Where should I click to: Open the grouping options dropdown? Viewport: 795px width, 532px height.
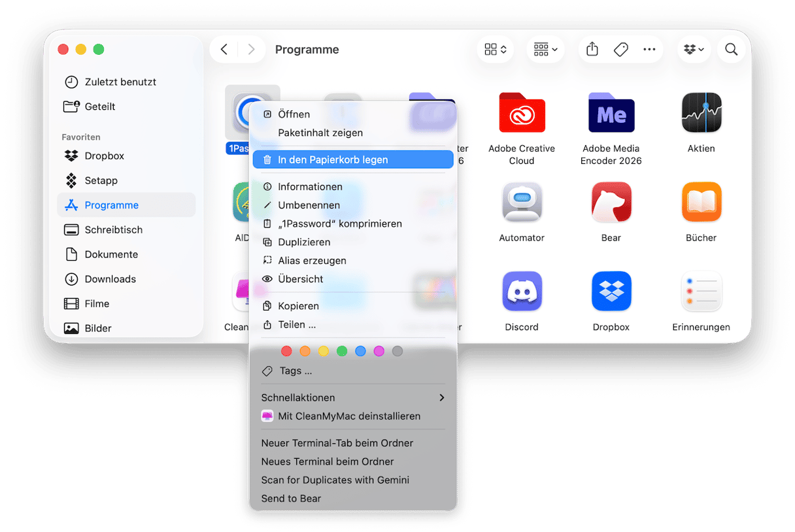pos(545,50)
